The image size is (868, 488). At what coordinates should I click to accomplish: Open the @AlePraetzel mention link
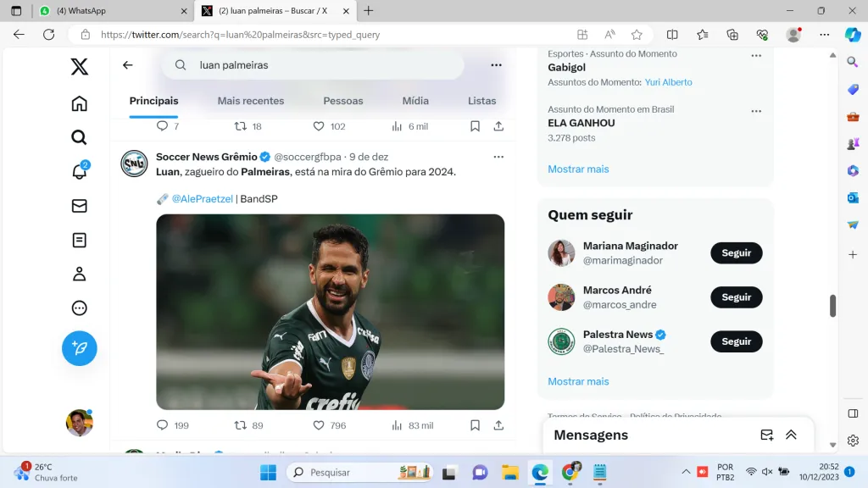click(x=201, y=199)
